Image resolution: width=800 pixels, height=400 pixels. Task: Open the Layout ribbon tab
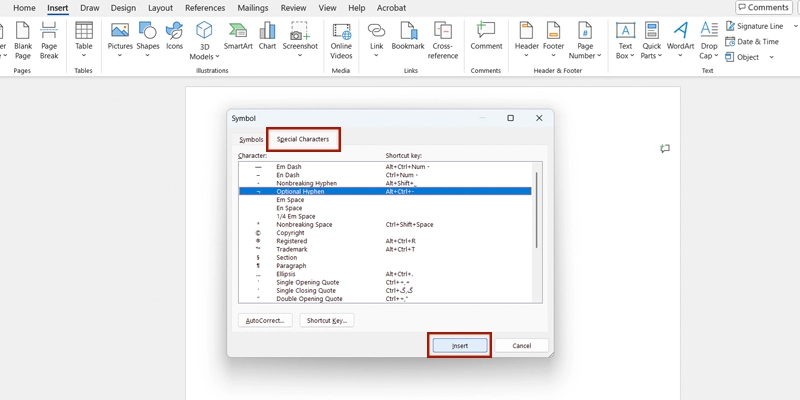pyautogui.click(x=160, y=8)
